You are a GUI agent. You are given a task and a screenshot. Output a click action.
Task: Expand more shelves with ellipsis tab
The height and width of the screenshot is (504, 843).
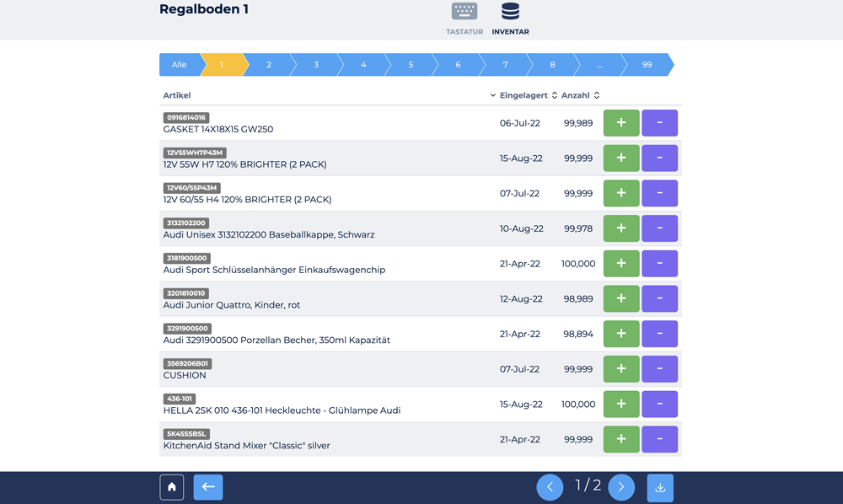(599, 65)
